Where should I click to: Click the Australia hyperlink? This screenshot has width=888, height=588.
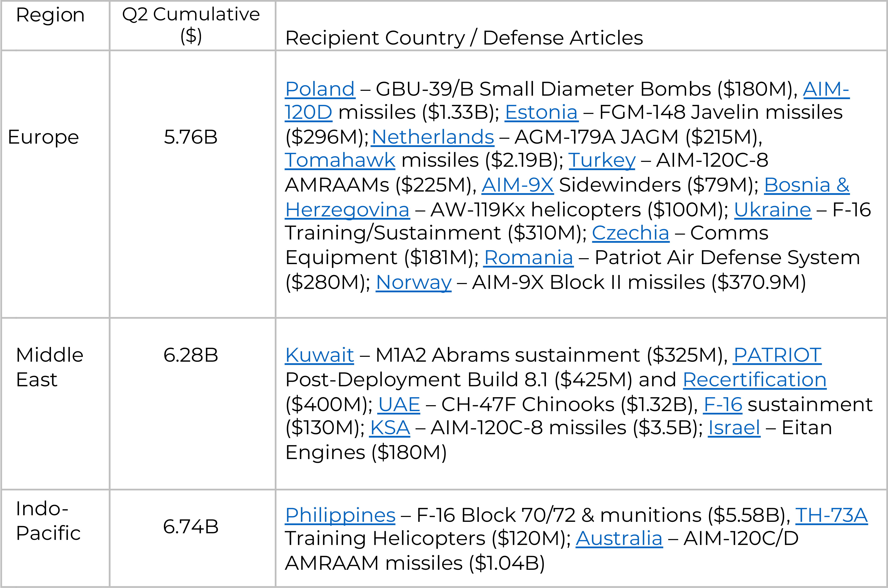(x=619, y=539)
